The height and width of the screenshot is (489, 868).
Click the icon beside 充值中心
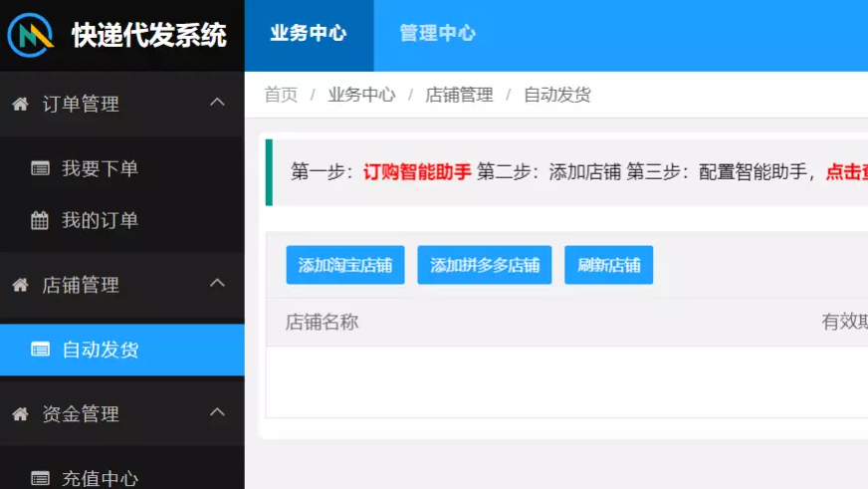[x=40, y=478]
